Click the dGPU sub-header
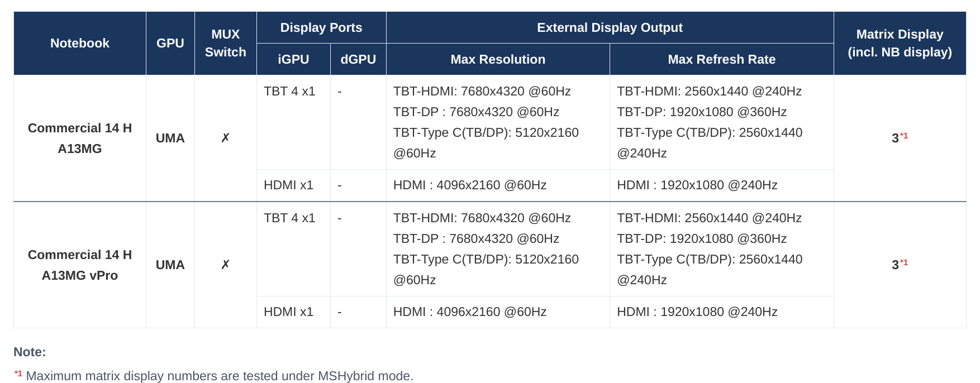Image resolution: width=980 pixels, height=383 pixels. (358, 59)
